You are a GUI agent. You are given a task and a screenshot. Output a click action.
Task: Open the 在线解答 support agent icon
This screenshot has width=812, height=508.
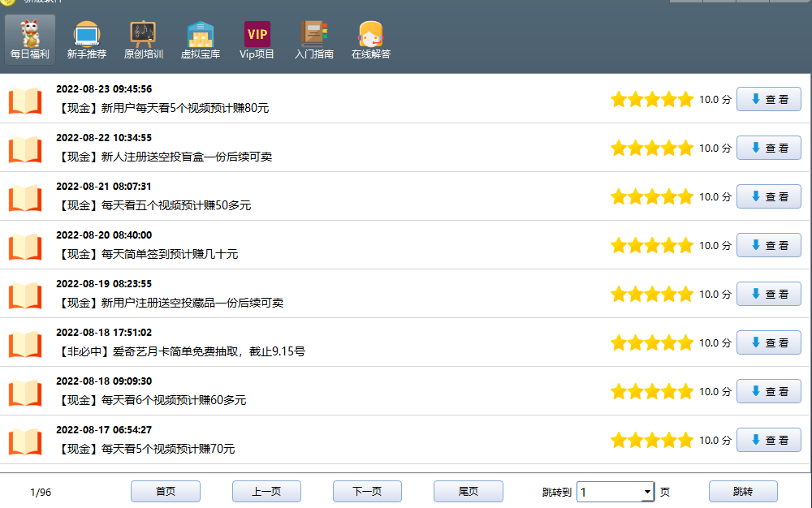370,34
